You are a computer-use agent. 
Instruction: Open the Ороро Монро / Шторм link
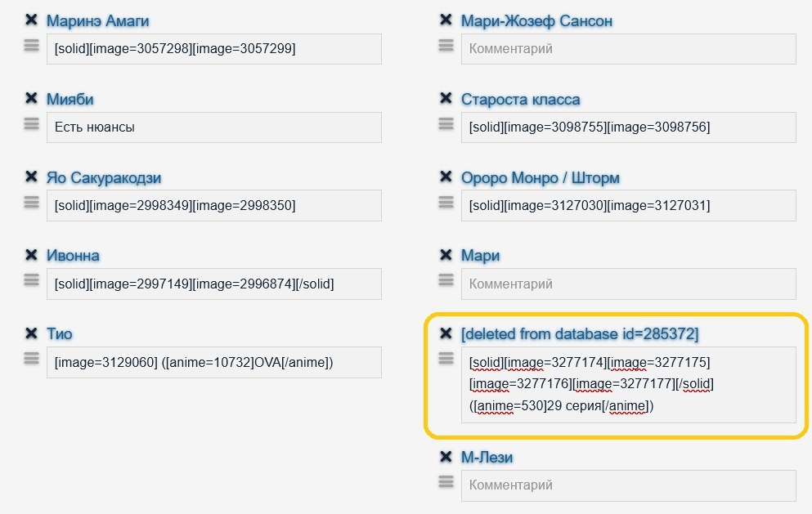pyautogui.click(x=540, y=178)
